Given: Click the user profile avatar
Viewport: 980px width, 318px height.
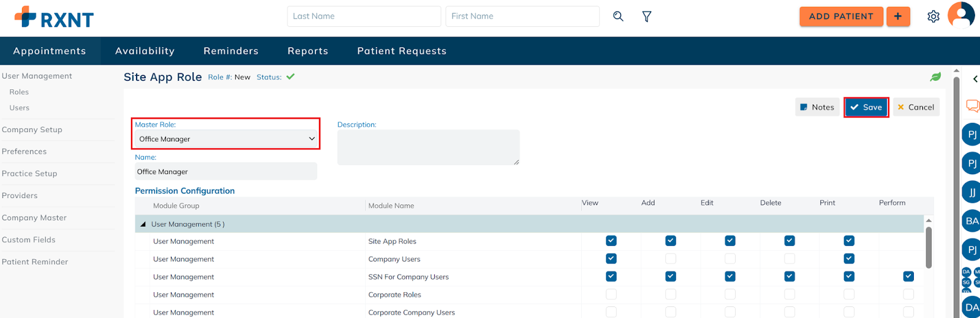Looking at the screenshot, I should click(x=961, y=15).
